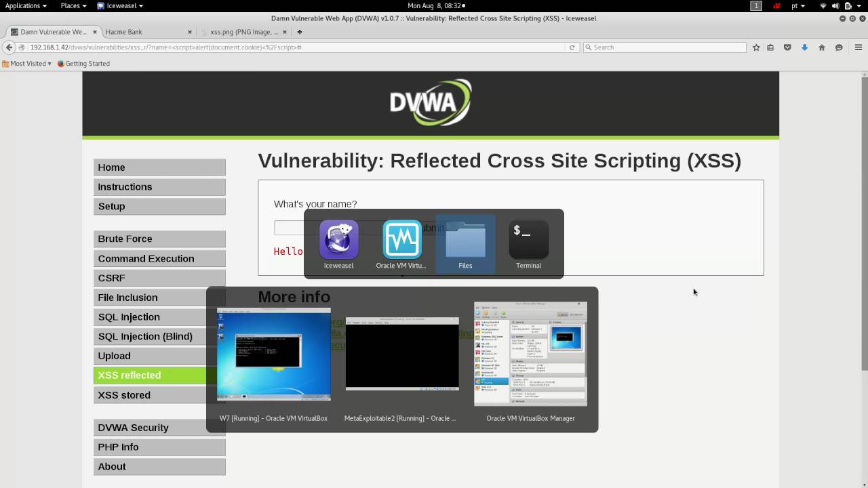Image resolution: width=868 pixels, height=488 pixels.
Task: Open SQL Injection (Blind) page
Action: (x=159, y=336)
